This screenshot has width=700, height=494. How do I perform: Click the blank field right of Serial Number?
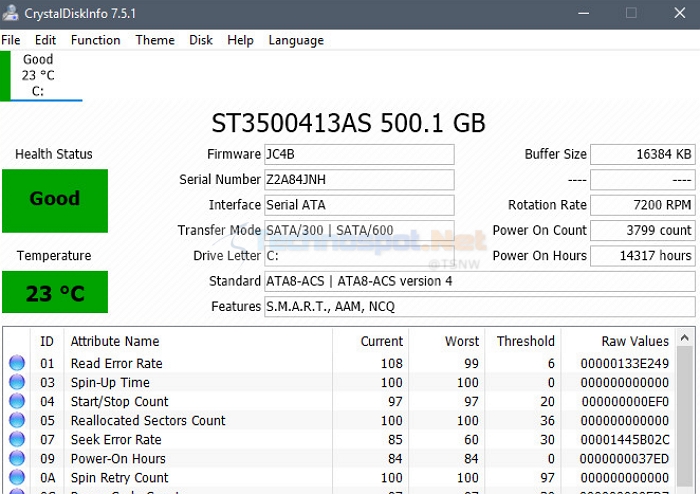643,180
